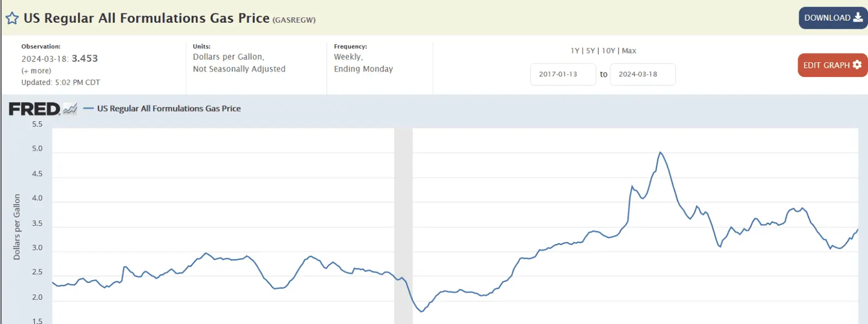868x324 pixels.
Task: Expand the (+ more) observations link
Action: click(36, 71)
